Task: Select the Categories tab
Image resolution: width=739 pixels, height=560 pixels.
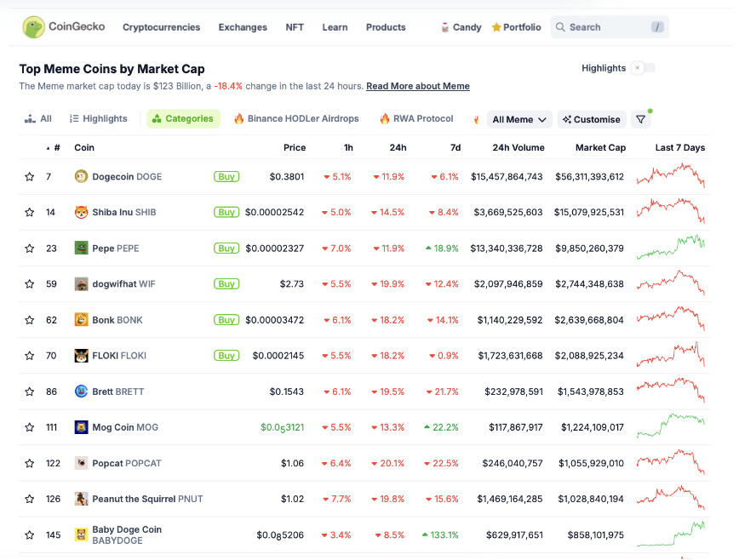Action: [183, 118]
